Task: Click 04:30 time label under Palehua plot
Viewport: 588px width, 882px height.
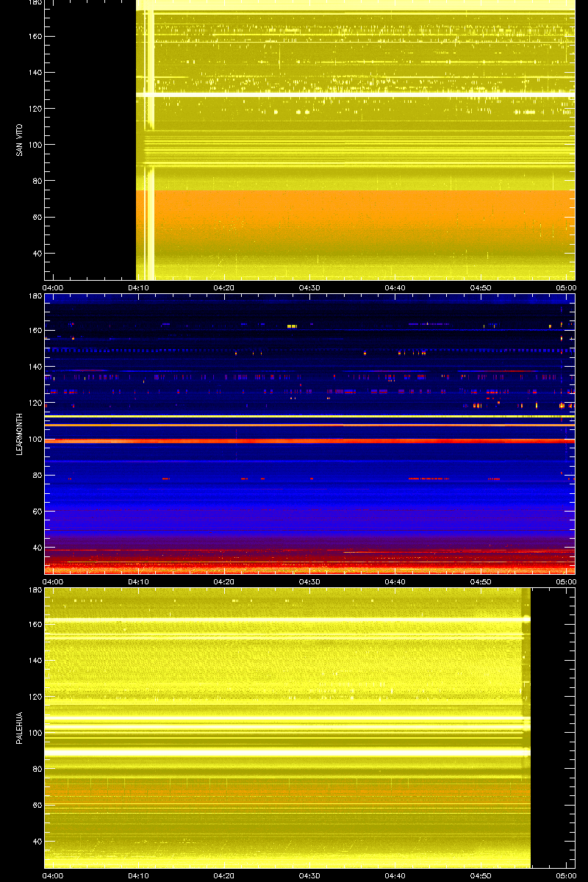Action: point(309,875)
